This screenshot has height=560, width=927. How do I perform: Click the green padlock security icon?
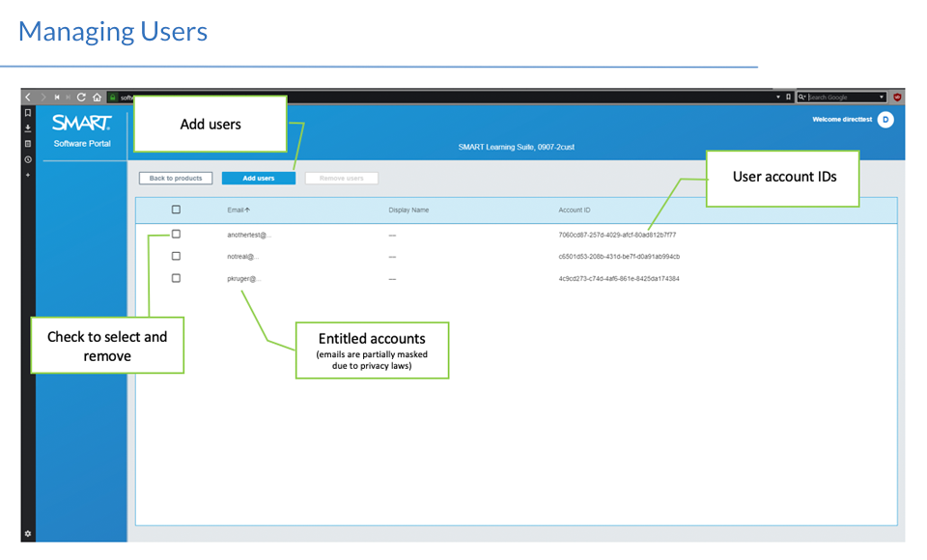(113, 97)
